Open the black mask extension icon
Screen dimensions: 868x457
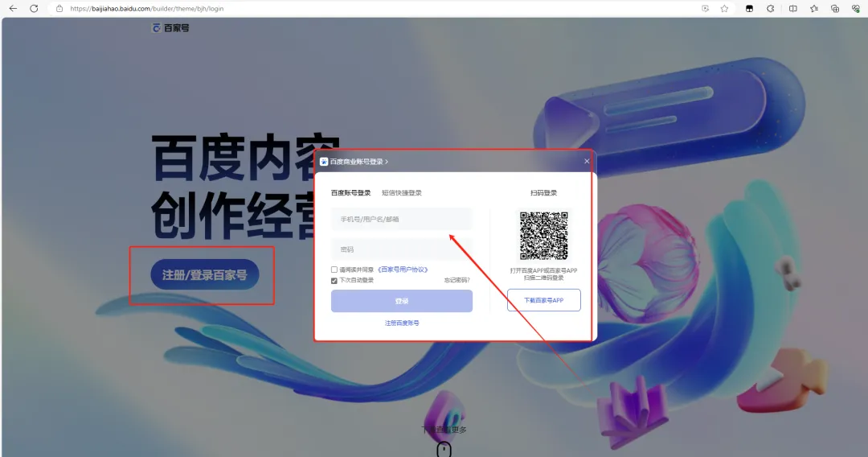point(749,8)
